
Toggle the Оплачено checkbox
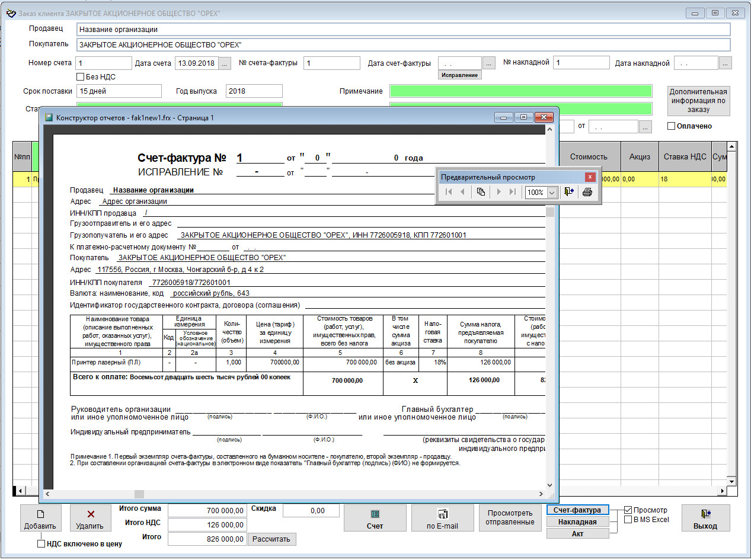pos(671,126)
